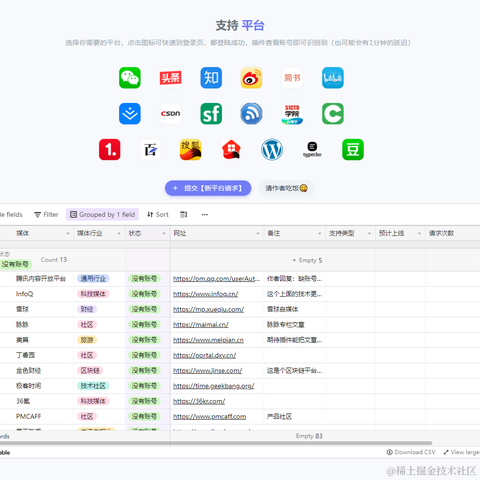The height and width of the screenshot is (480, 480).
Task: Open the 备注 column dropdown arrow
Action: tap(319, 233)
